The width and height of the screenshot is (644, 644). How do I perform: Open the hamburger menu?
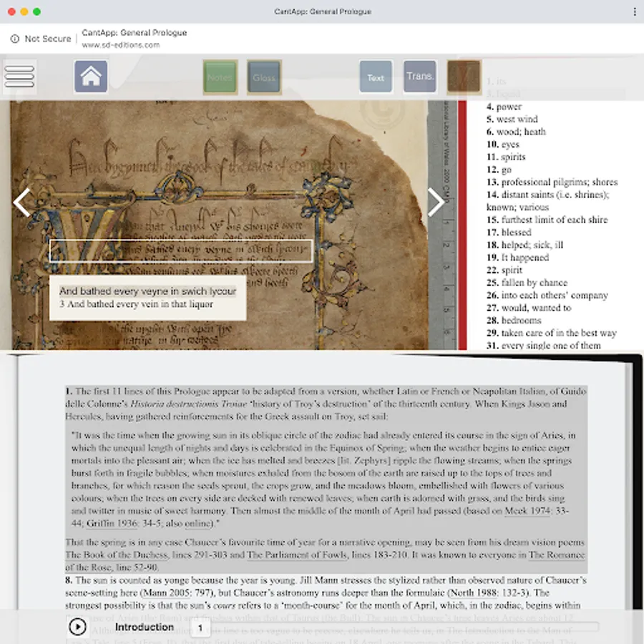coord(19,77)
